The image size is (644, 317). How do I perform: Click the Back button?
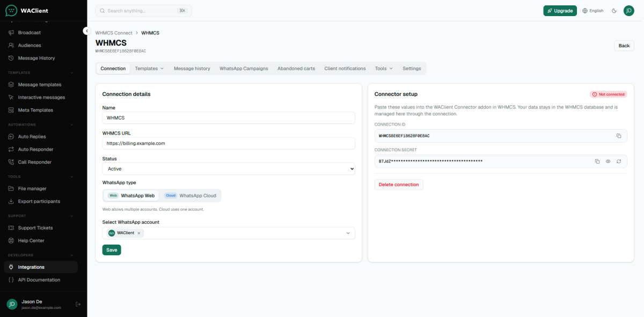pyautogui.click(x=624, y=46)
